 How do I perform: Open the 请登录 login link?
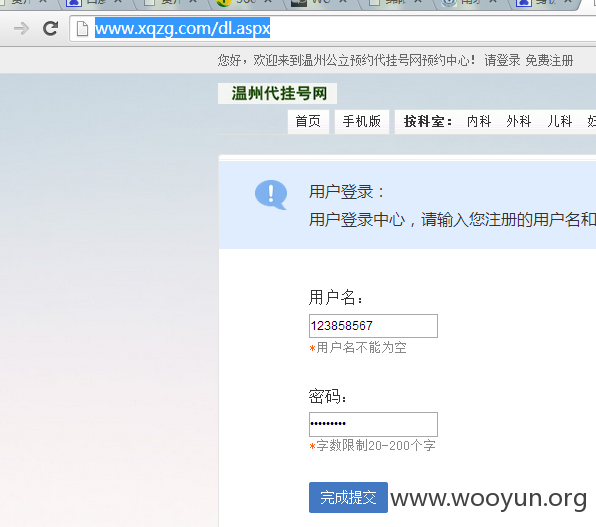tap(502, 60)
